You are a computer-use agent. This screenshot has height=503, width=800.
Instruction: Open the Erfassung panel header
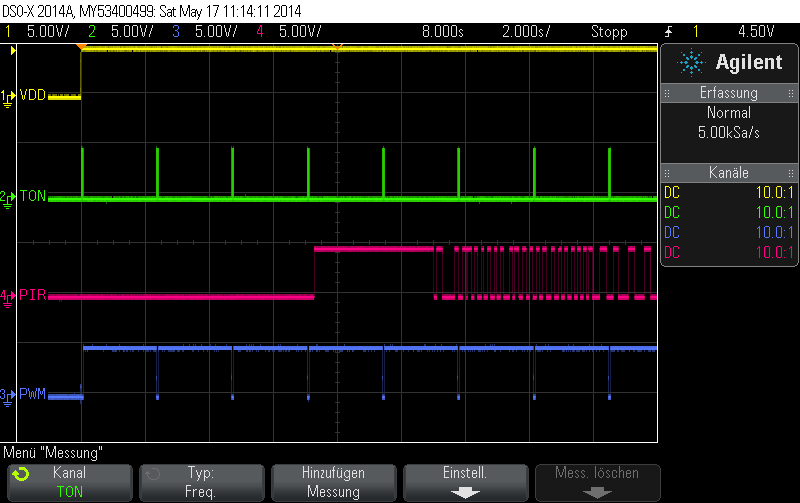pos(728,93)
